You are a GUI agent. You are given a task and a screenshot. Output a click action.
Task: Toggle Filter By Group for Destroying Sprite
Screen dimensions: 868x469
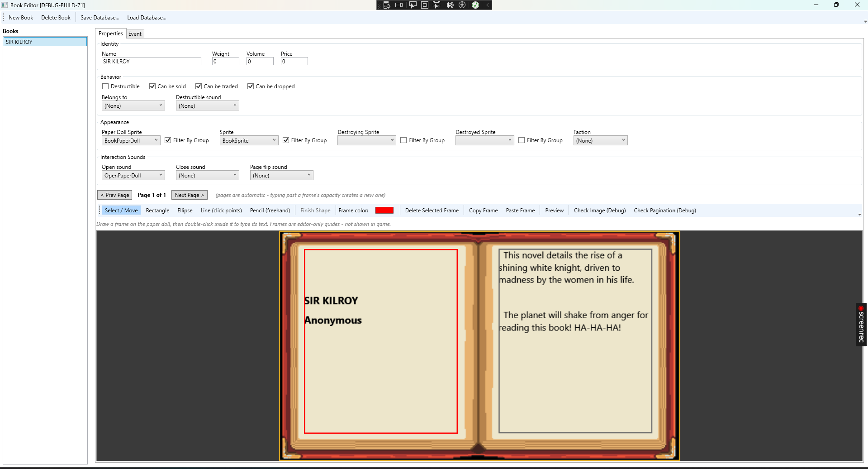(x=403, y=140)
